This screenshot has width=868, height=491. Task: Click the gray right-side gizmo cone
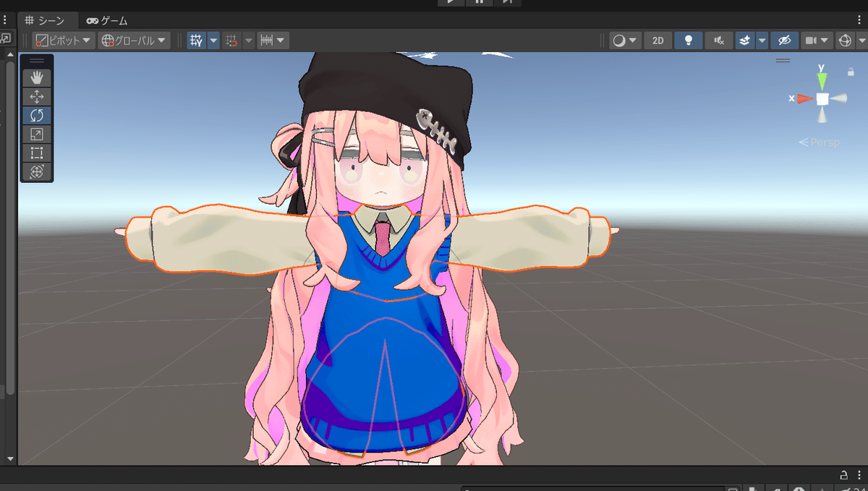coord(839,98)
